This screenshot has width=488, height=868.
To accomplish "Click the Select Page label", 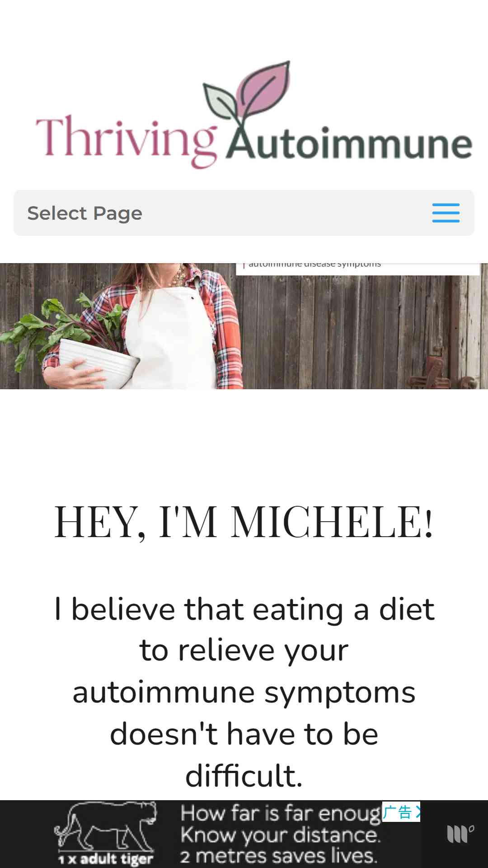I will click(x=85, y=213).
